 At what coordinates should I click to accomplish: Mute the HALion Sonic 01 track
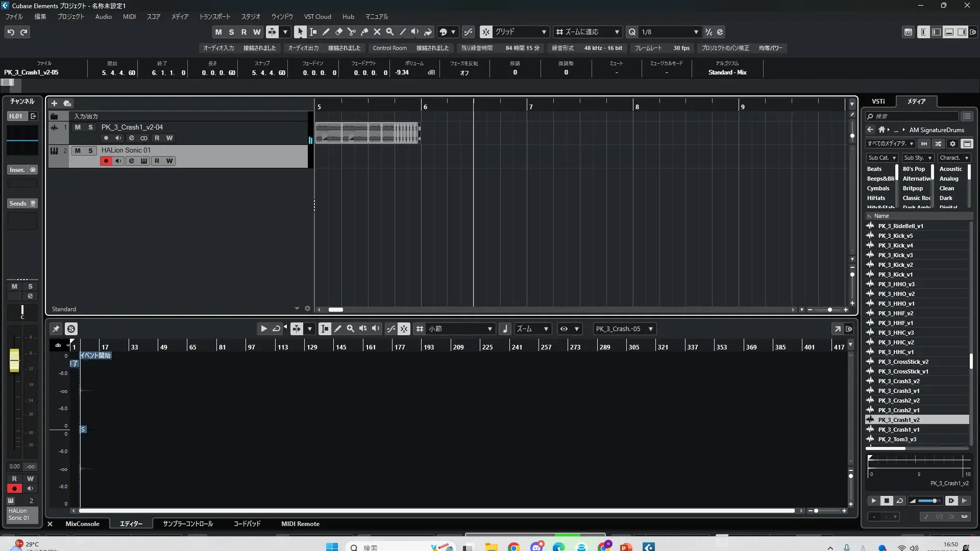point(78,151)
